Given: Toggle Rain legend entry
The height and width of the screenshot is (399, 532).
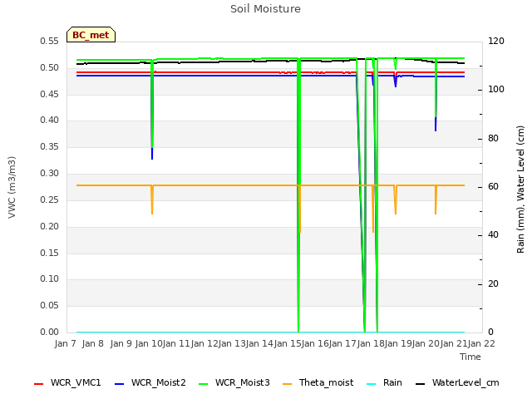Looking at the screenshot, I should [x=384, y=382].
